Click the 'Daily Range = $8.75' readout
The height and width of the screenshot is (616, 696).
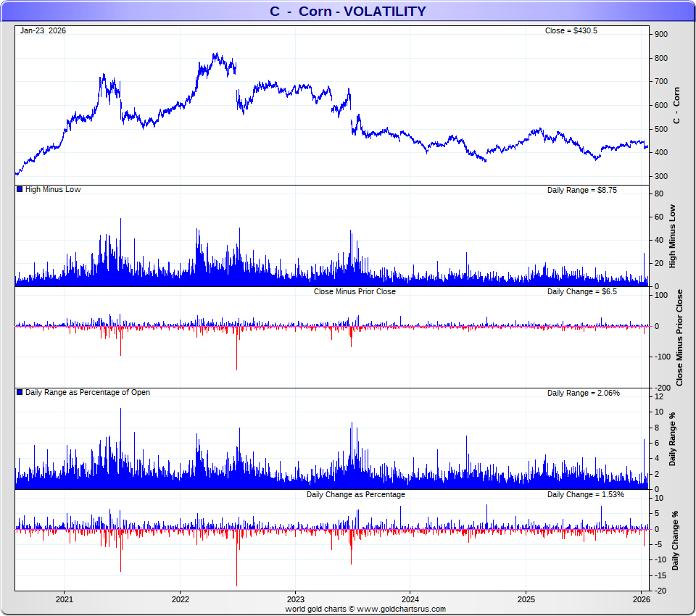coord(581,190)
